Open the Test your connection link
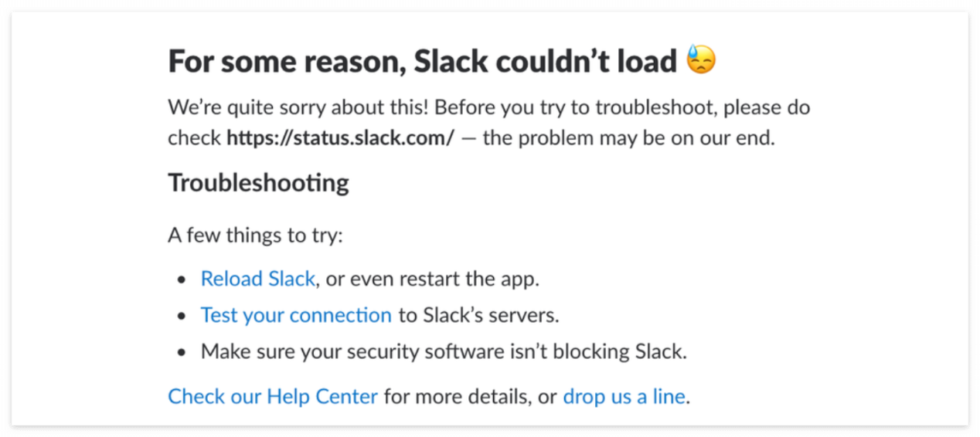 [x=296, y=315]
